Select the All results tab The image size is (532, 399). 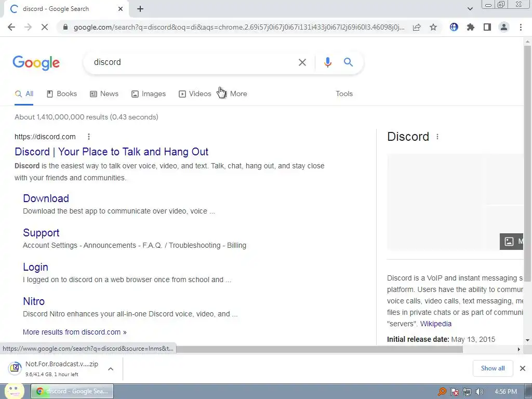pyautogui.click(x=24, y=94)
